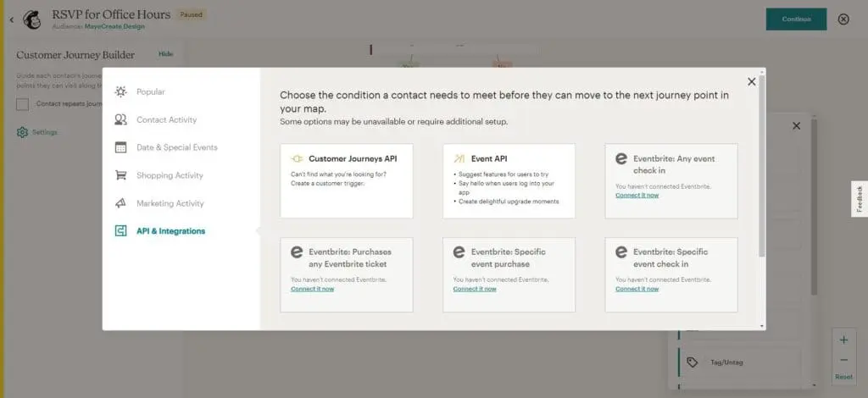Exit the journey builder with circled X
Screen dimensions: 868x398
click(843, 19)
